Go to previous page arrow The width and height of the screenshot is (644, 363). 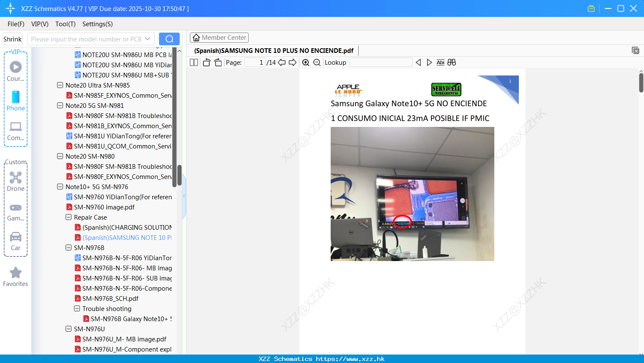[x=282, y=62]
